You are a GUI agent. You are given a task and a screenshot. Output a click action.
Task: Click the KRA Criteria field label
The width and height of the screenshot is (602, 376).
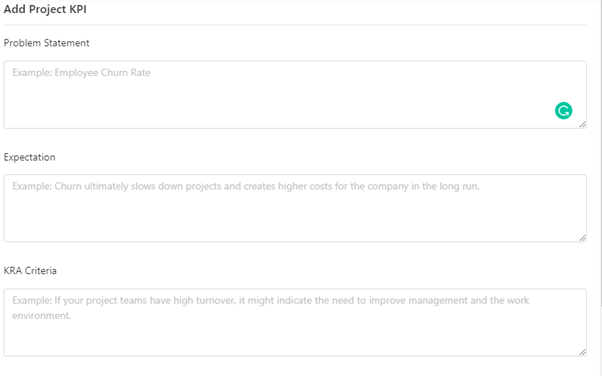click(x=30, y=271)
